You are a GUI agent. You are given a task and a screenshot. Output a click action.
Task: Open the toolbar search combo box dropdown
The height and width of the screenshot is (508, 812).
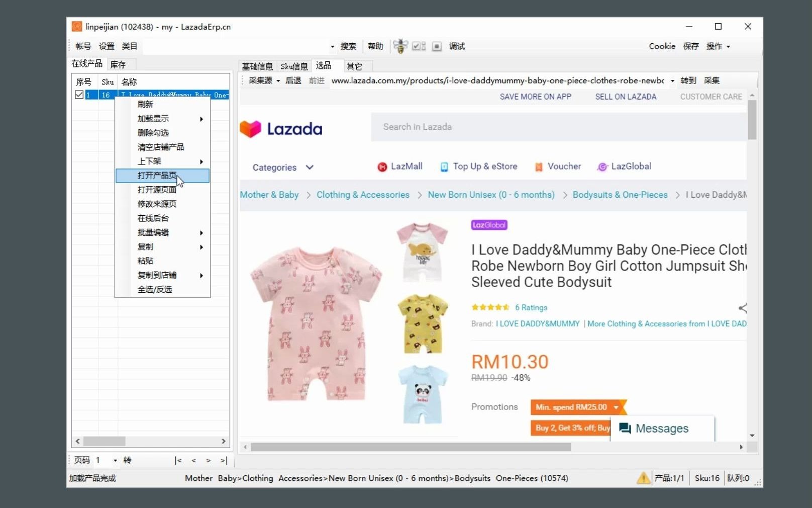332,46
